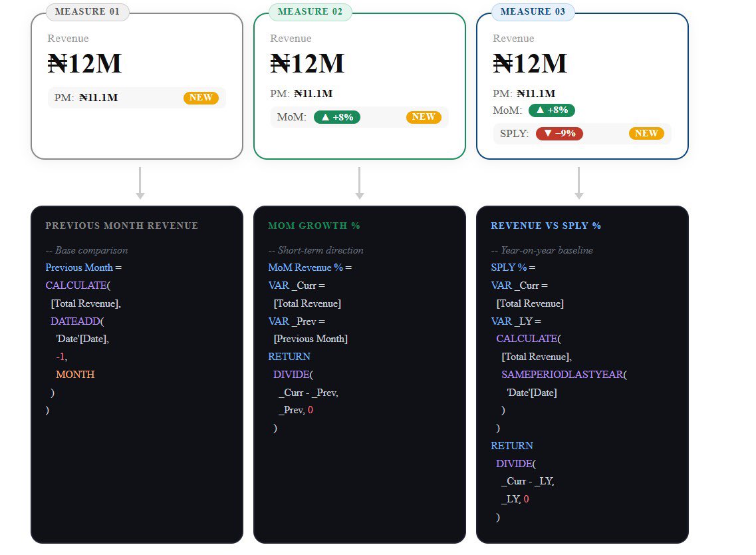Click the 'Previous Month =' measure name
The image size is (756, 555).
point(83,268)
